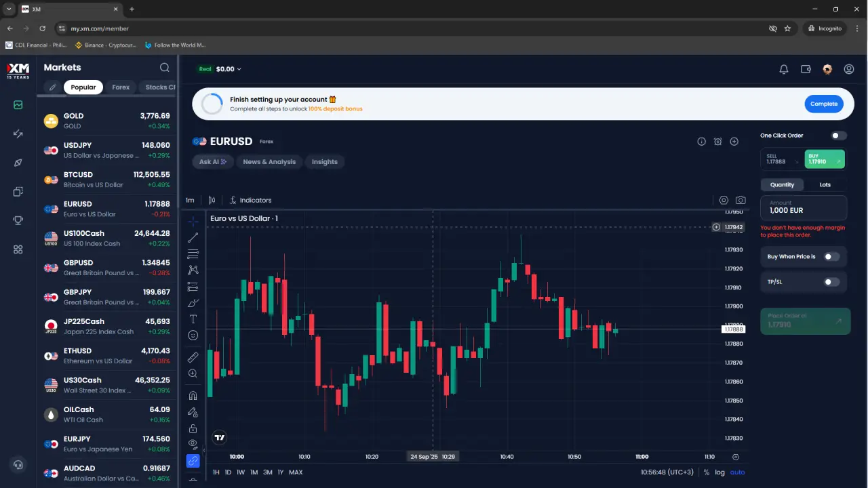Viewport: 868px width, 488px height.
Task: Lock all drawing tools
Action: tap(193, 428)
